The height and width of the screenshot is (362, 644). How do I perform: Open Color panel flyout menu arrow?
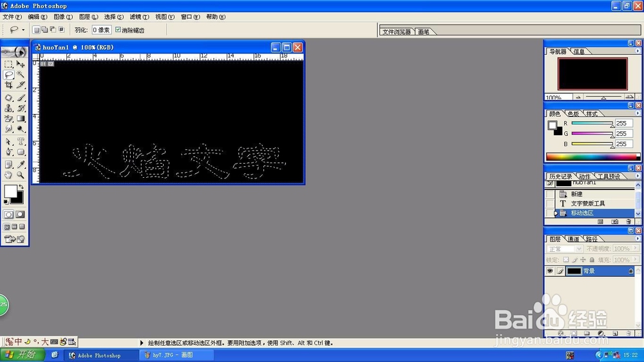[x=638, y=113]
